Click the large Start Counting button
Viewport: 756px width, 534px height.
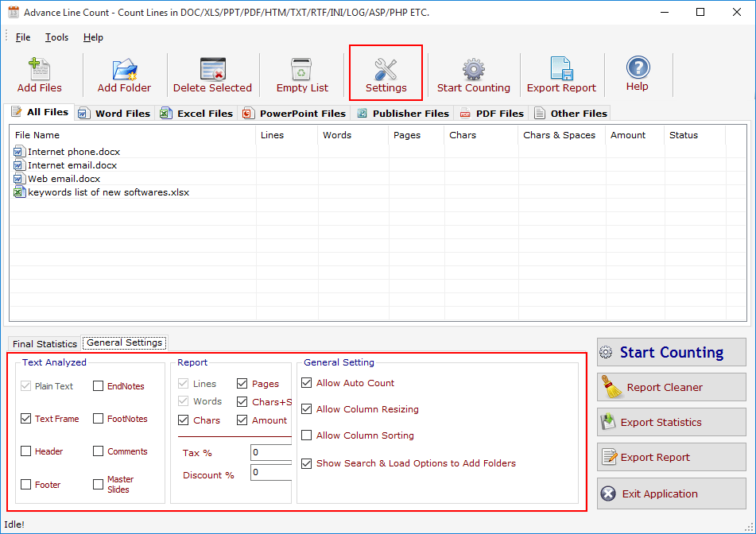[671, 352]
